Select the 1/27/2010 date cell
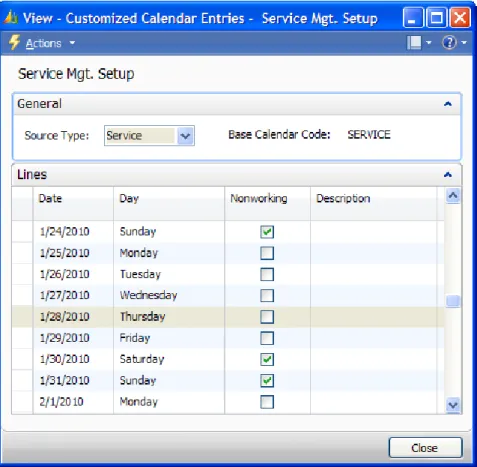The image size is (477, 467). pos(73,295)
